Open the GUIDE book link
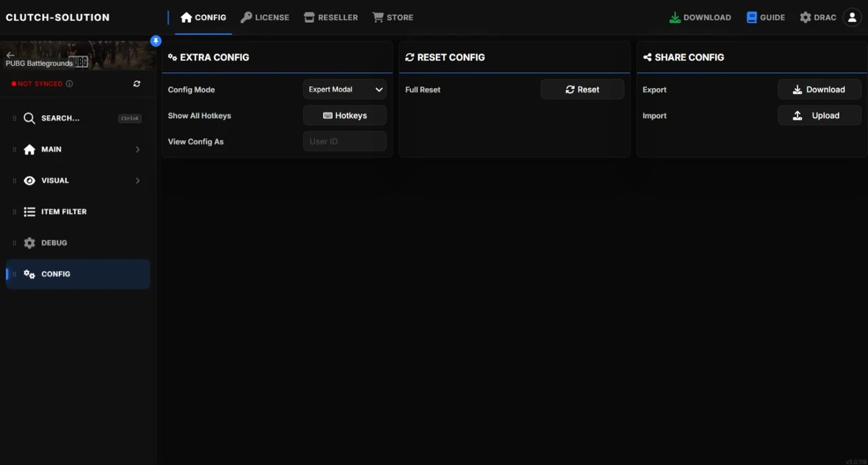Screen dimensions: 868x465 (x=766, y=18)
